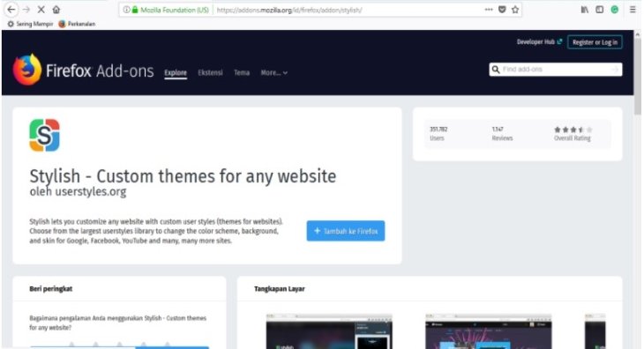
Task: Click the 1.147 Reviews count
Action: 502,134
